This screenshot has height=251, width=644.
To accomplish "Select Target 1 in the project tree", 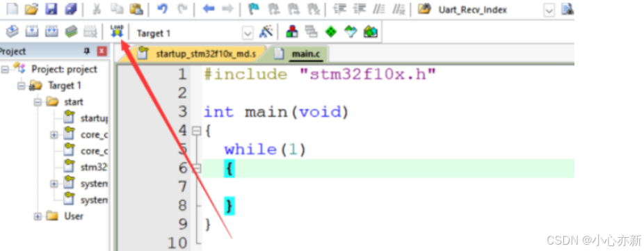I will [65, 86].
